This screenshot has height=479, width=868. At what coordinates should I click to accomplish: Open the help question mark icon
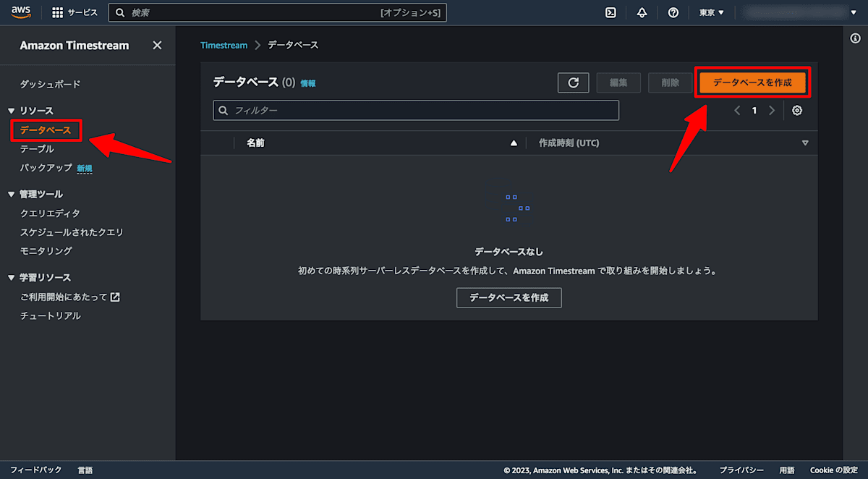pyautogui.click(x=673, y=12)
